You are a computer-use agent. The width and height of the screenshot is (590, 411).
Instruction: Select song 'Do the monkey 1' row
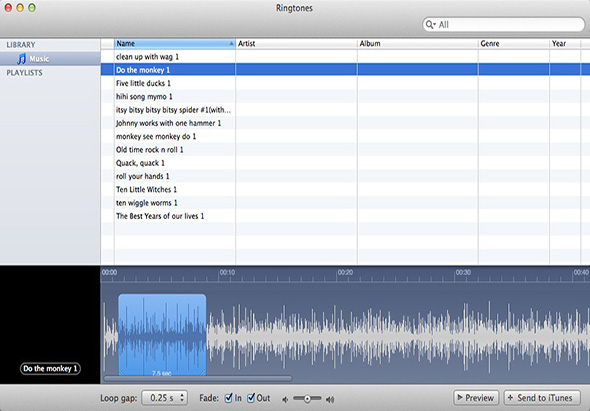click(x=345, y=70)
